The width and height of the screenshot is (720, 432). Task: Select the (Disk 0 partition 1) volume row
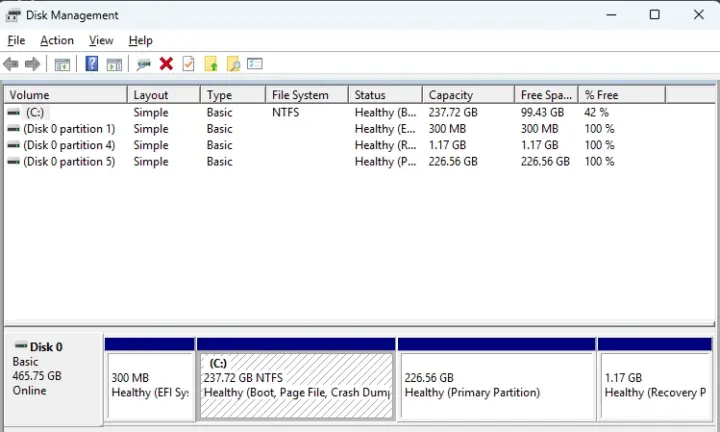360,129
